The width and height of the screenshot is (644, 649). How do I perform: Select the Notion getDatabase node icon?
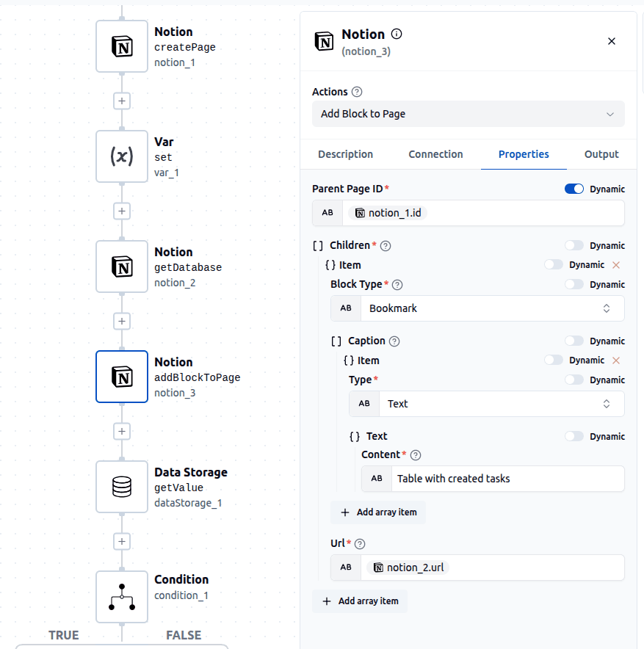click(122, 267)
